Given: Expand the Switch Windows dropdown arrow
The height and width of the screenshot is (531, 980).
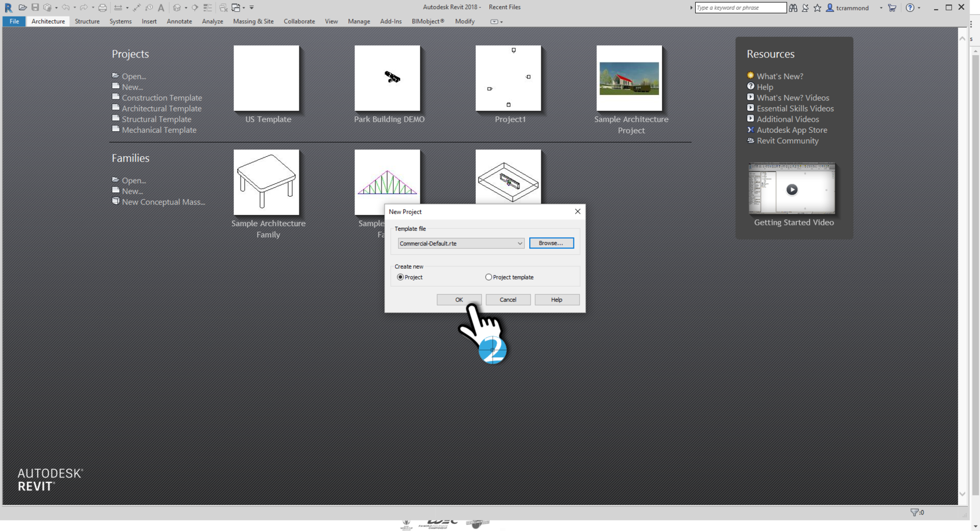Looking at the screenshot, I should (x=244, y=7).
